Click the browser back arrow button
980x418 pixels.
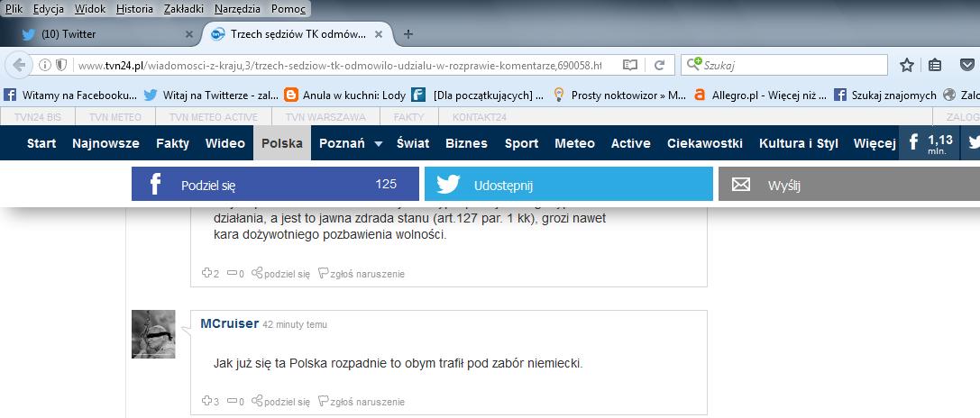point(19,65)
